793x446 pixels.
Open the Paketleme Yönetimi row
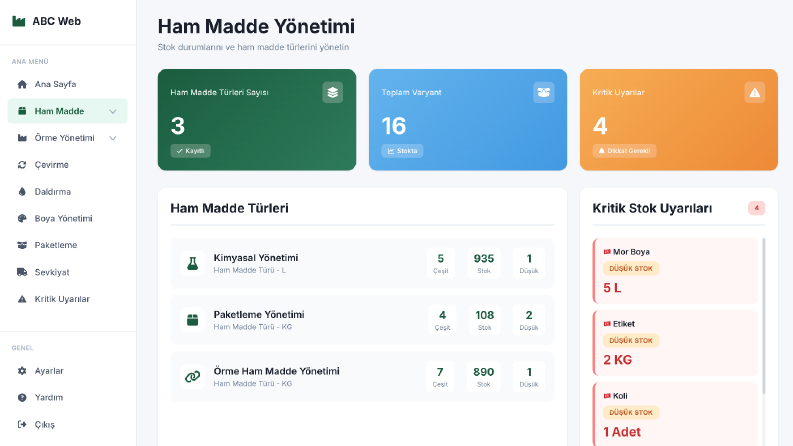coord(362,320)
